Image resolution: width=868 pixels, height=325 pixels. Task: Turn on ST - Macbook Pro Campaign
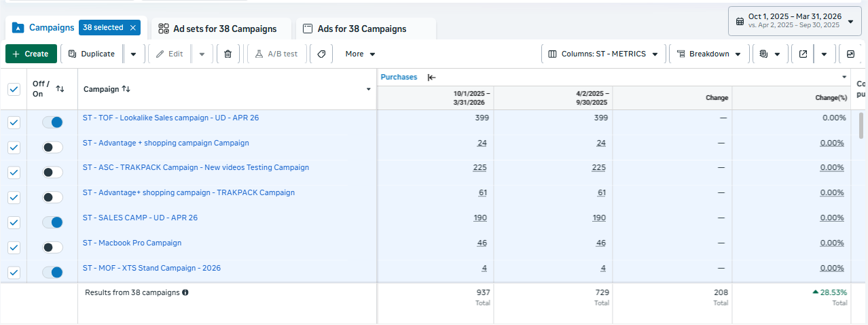(x=52, y=247)
